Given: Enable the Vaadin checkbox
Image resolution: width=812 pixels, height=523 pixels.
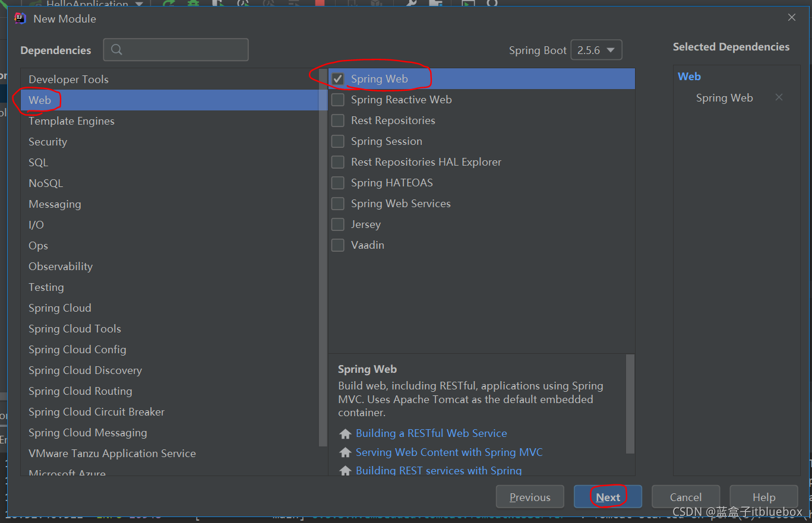Looking at the screenshot, I should 338,245.
